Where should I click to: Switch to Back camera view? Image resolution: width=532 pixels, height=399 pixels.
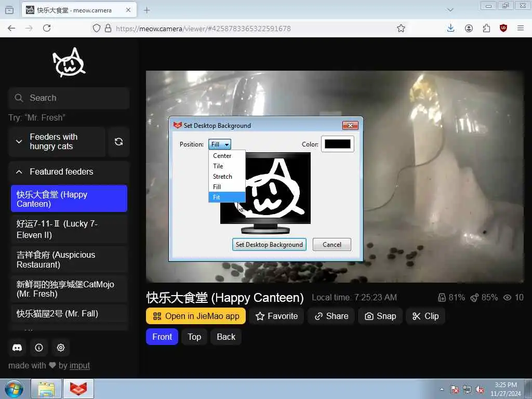226,337
